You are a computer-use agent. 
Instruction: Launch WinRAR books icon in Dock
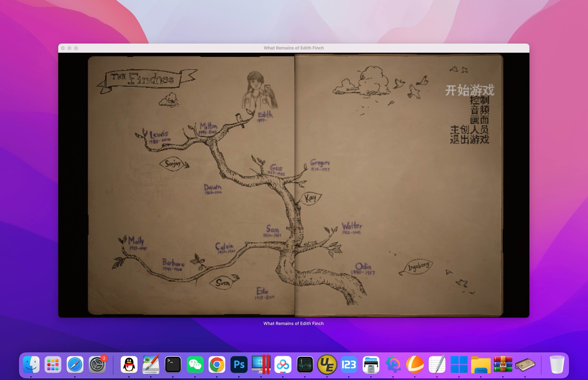[503, 364]
